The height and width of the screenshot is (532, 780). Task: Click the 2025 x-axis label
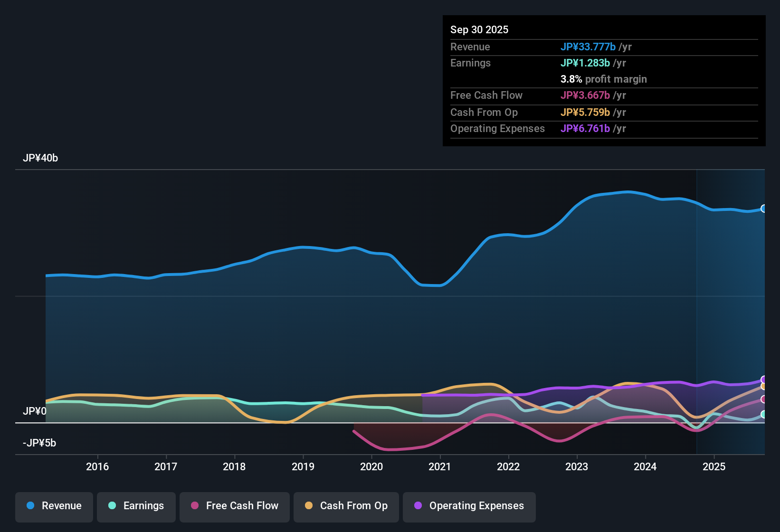tap(714, 466)
